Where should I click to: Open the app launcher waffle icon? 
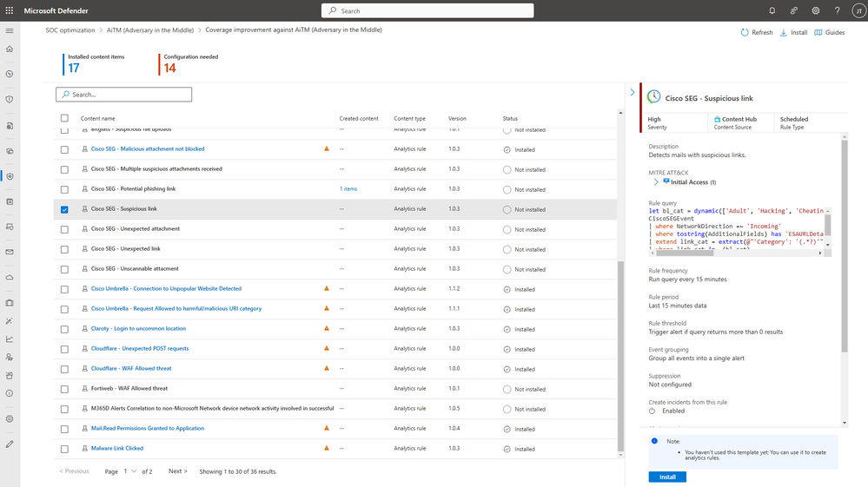point(10,10)
